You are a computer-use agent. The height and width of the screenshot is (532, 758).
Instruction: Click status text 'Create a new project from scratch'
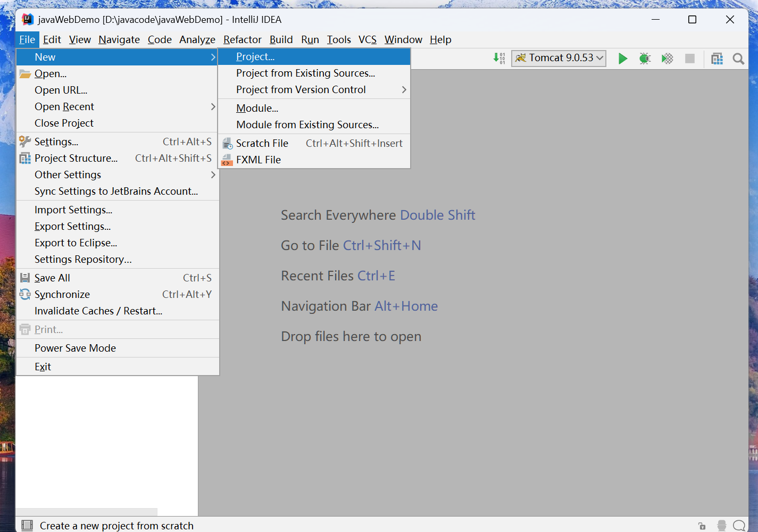[x=116, y=526]
